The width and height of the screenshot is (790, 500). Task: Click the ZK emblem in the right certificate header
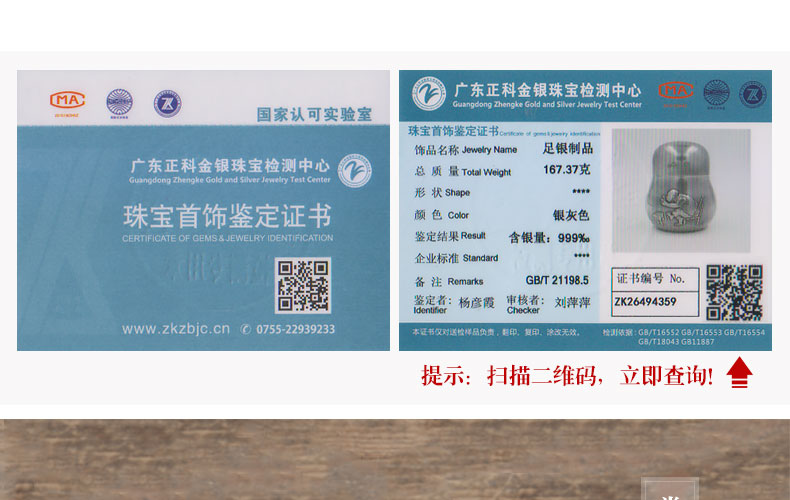point(752,94)
